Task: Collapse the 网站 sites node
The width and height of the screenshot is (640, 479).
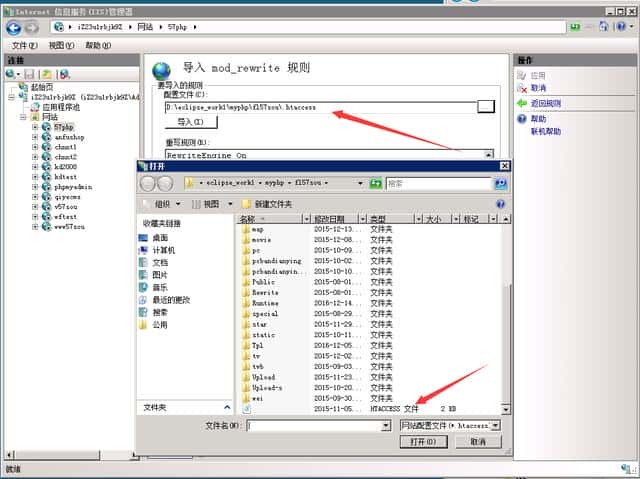Action: coord(23,117)
